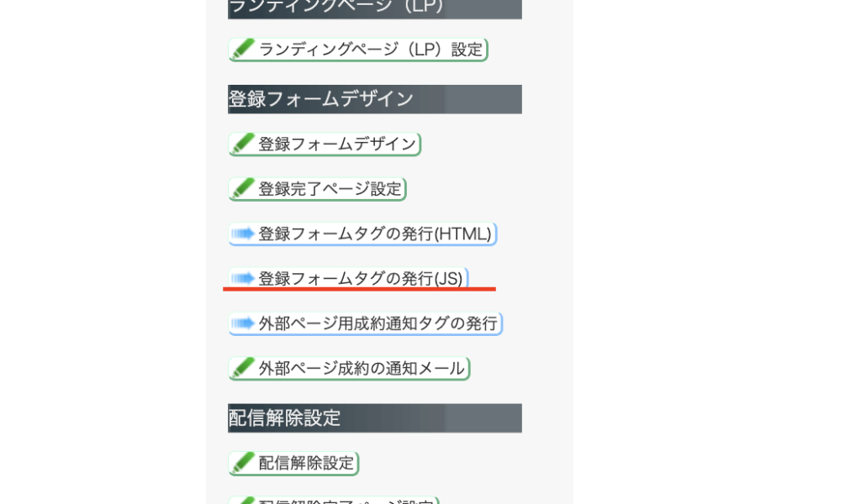Select the underlined 登録フォームタグの発行(JS) link
This screenshot has height=504, width=861.
point(348,279)
